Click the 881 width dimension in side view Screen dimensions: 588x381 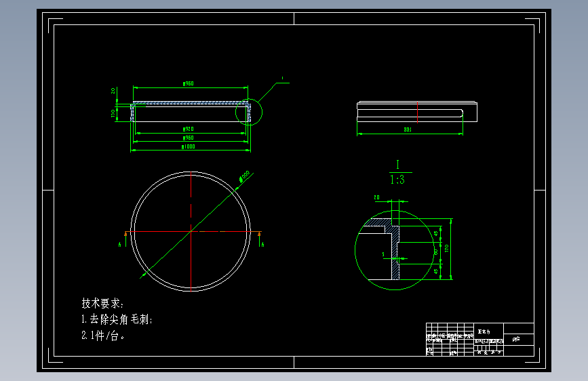408,129
